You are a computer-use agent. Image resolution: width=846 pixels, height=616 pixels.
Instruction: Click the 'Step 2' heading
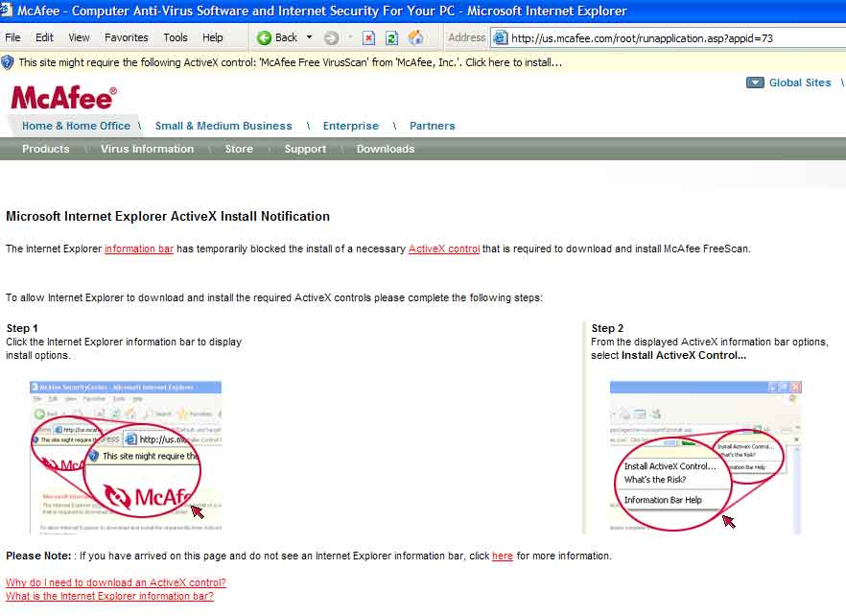coord(607,328)
